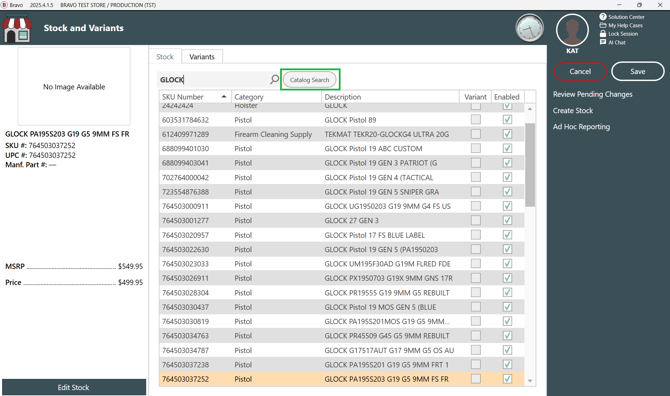This screenshot has height=396, width=670.
Task: Click the Save button
Action: click(638, 71)
